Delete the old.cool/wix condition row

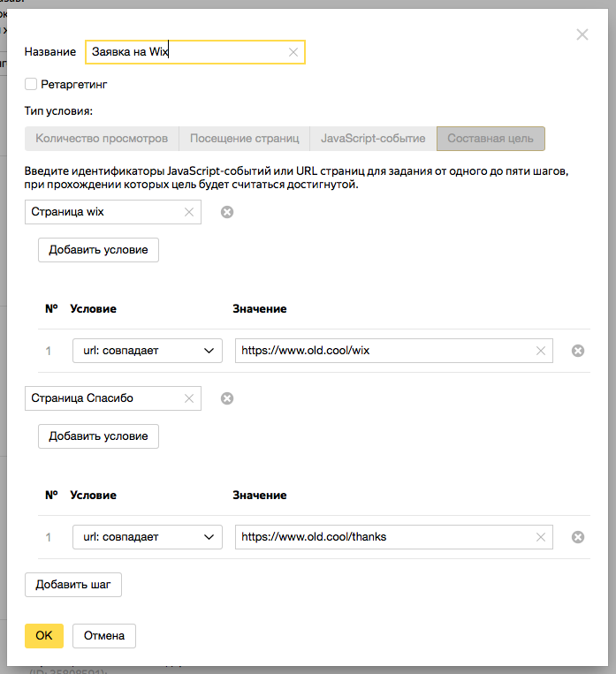pyautogui.click(x=578, y=351)
